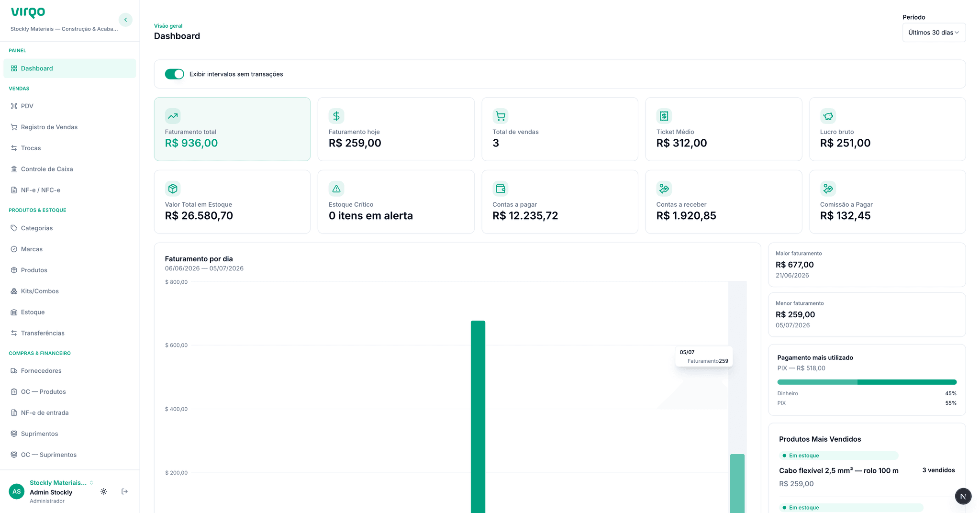Click the Kits/Combos boxes icon

pyautogui.click(x=14, y=291)
